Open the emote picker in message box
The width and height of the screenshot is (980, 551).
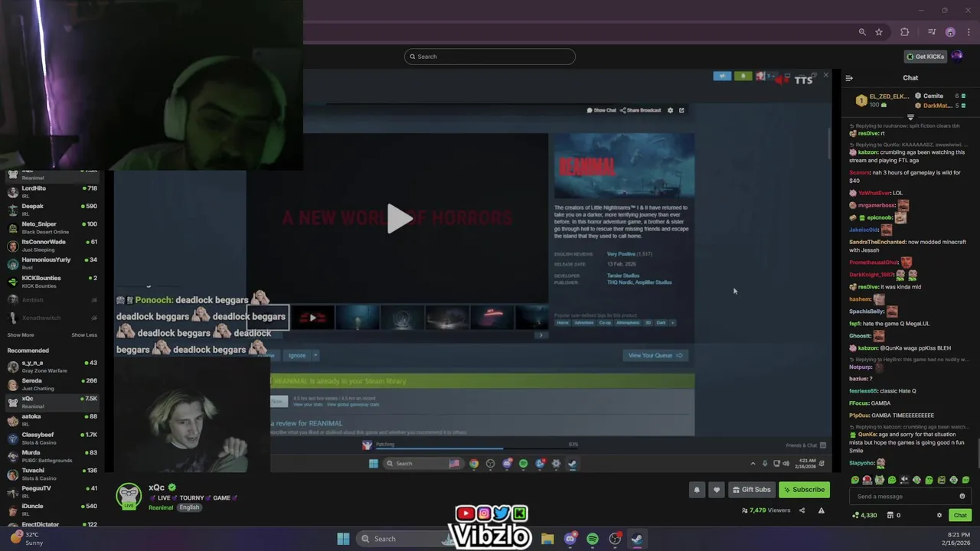pos(962,496)
